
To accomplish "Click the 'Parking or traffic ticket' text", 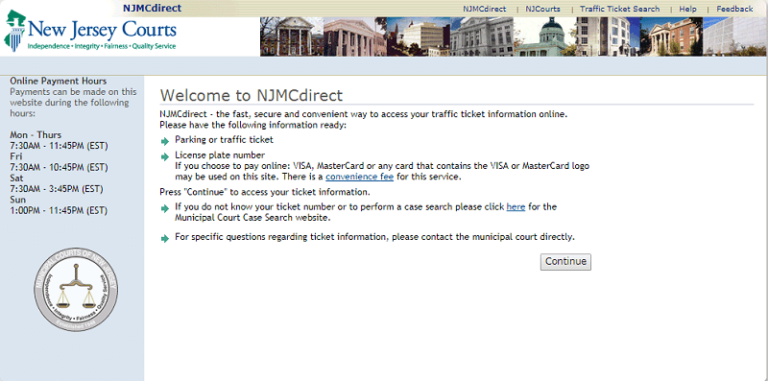I will click(x=224, y=140).
